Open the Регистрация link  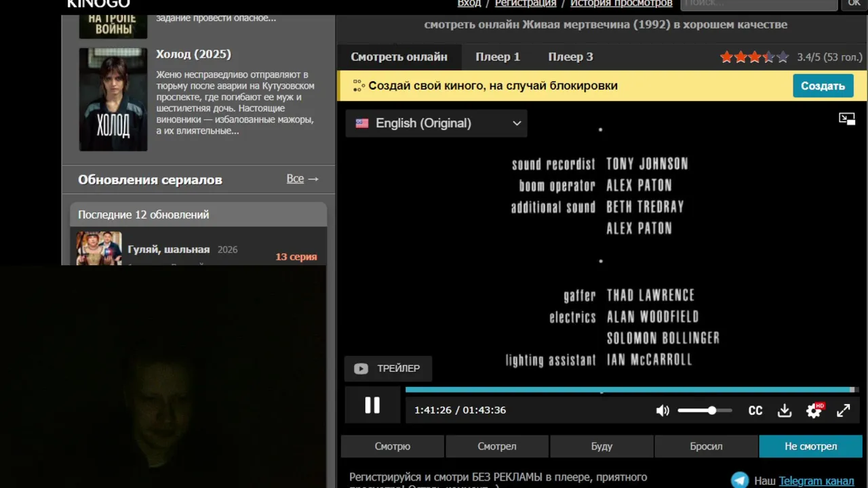coord(526,3)
